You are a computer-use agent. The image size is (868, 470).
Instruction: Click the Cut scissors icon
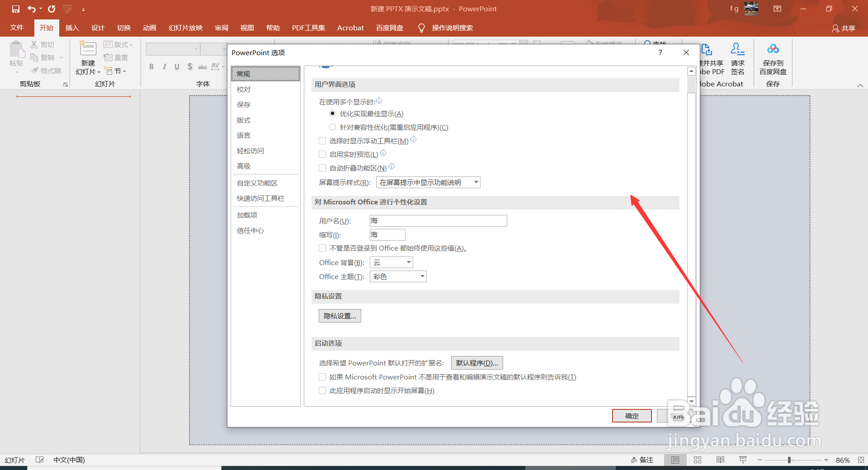click(34, 44)
